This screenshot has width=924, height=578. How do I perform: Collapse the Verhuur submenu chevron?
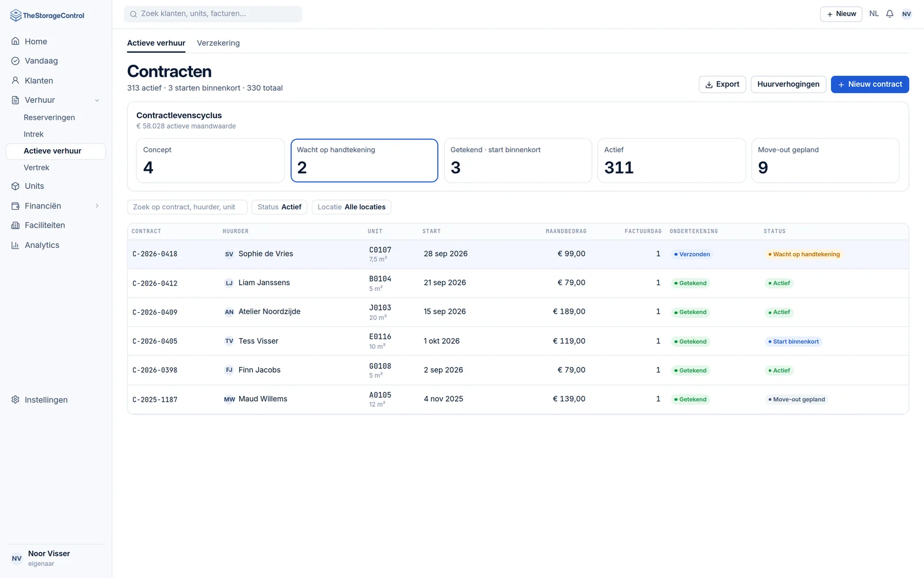pyautogui.click(x=97, y=100)
